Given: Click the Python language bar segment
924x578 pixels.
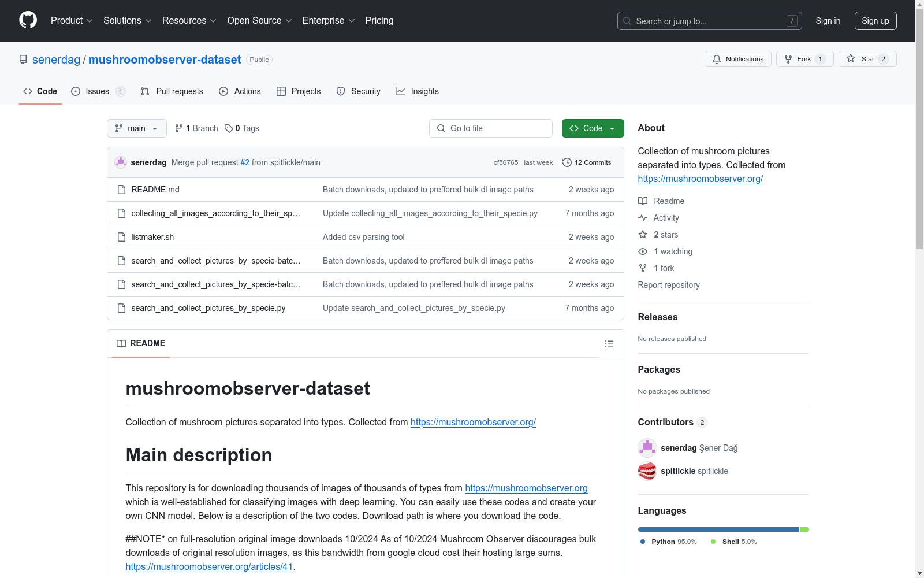Looking at the screenshot, I should point(718,529).
